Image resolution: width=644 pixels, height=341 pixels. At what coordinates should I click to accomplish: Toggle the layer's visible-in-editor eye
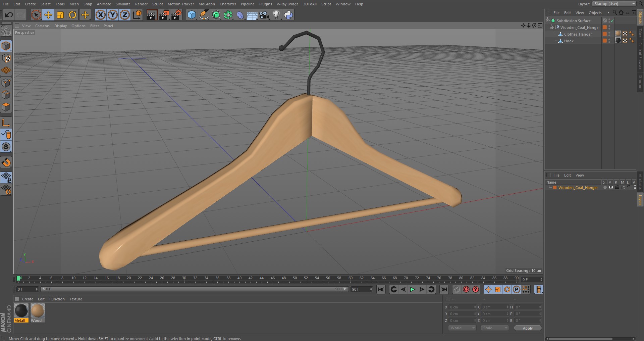(611, 188)
